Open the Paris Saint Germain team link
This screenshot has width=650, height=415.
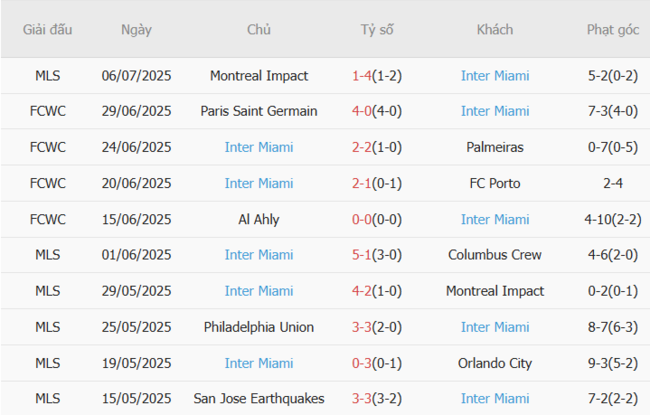259,111
